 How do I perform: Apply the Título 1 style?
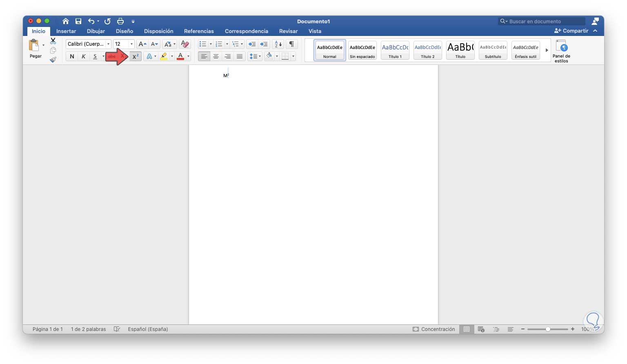coord(395,50)
